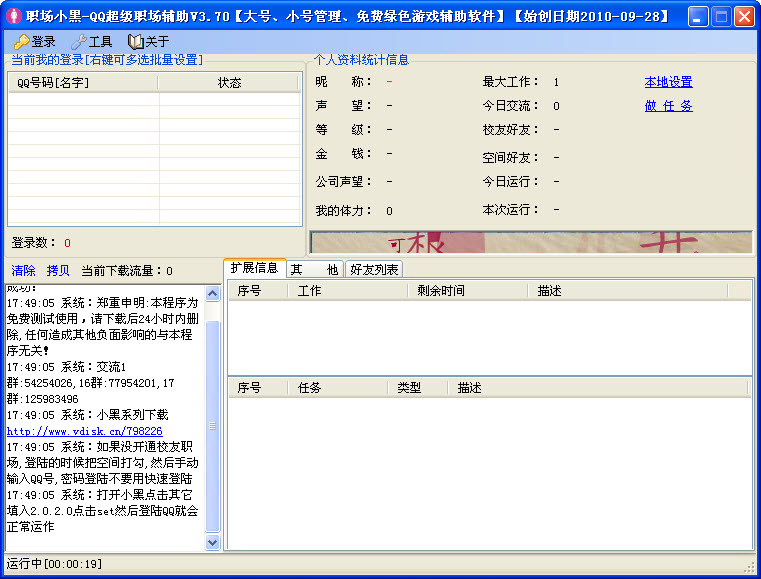Screen dimensions: 761x579
Task: Click the upper table's 序号 column header
Action: click(258, 291)
